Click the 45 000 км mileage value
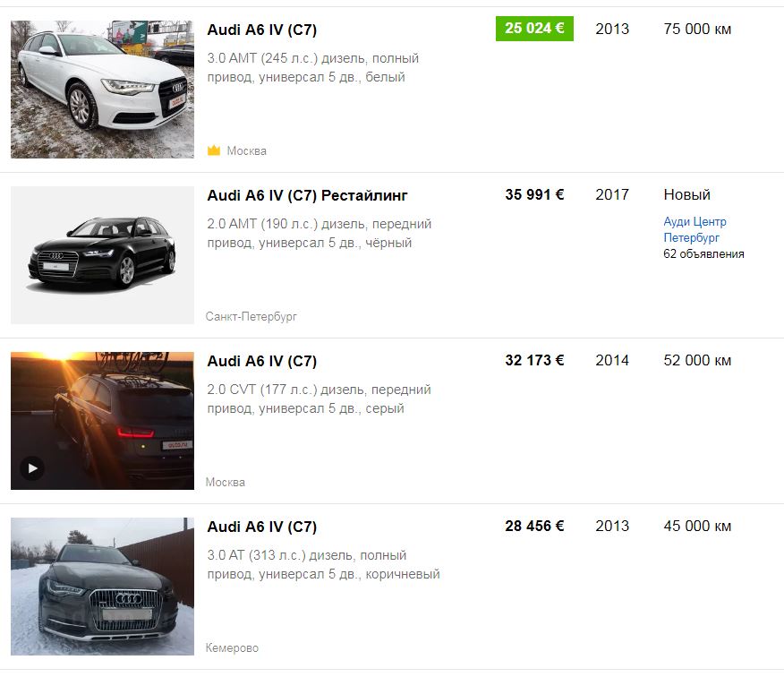 697,526
